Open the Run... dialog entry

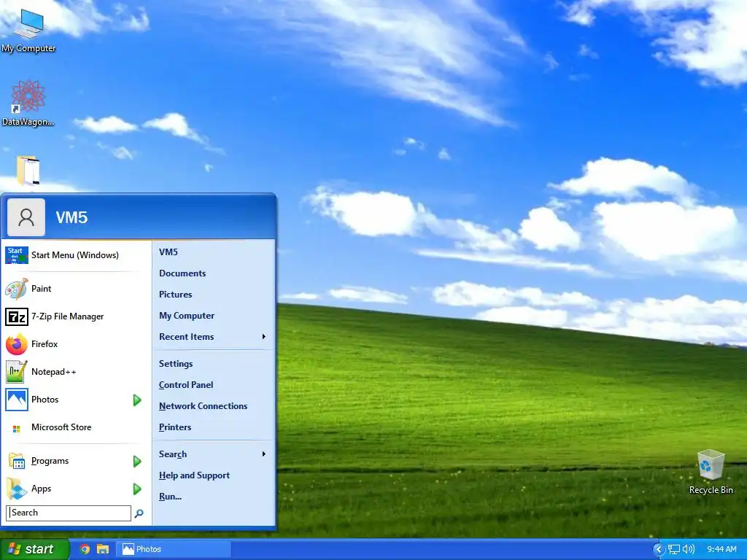pyautogui.click(x=170, y=496)
